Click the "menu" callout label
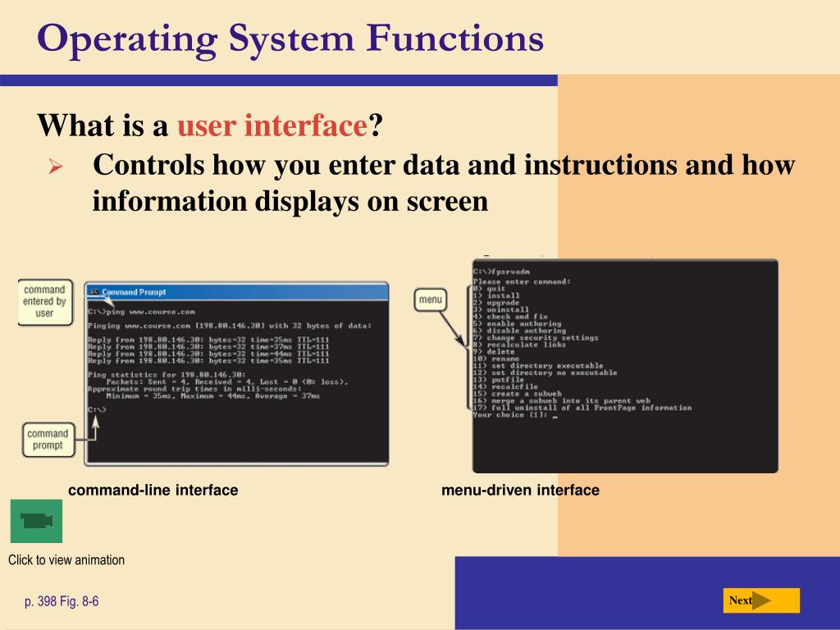The width and height of the screenshot is (840, 630). coord(430,299)
